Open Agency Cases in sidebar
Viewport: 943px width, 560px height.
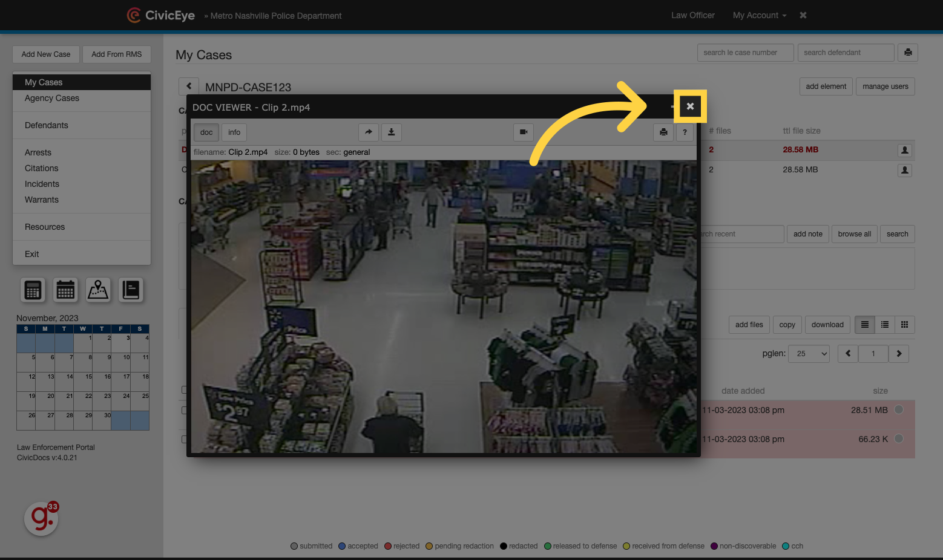coord(82,98)
